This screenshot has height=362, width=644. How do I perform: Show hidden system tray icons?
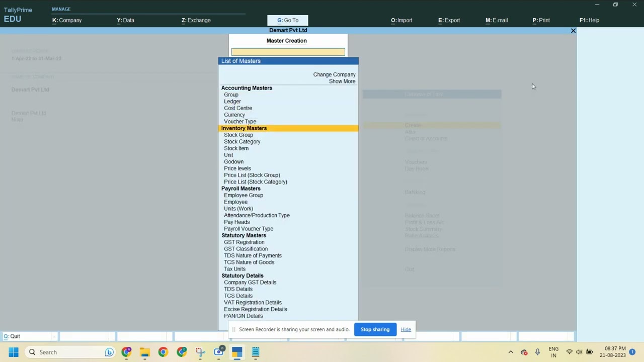(511, 352)
